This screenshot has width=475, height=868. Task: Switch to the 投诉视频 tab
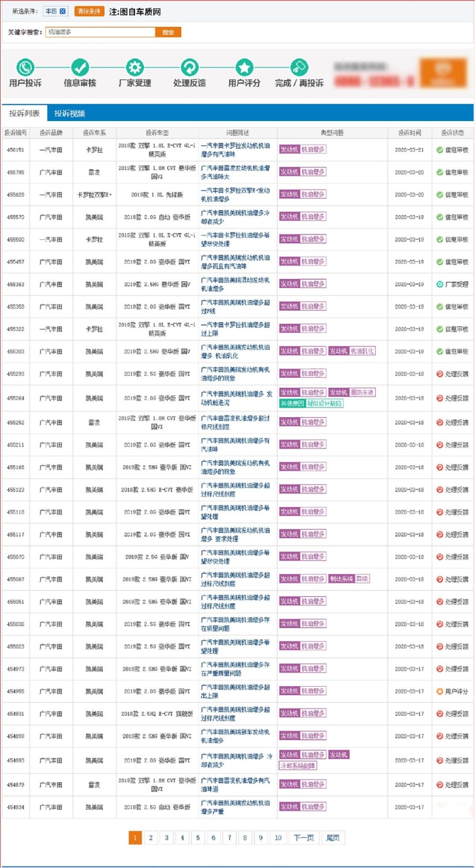tap(70, 113)
